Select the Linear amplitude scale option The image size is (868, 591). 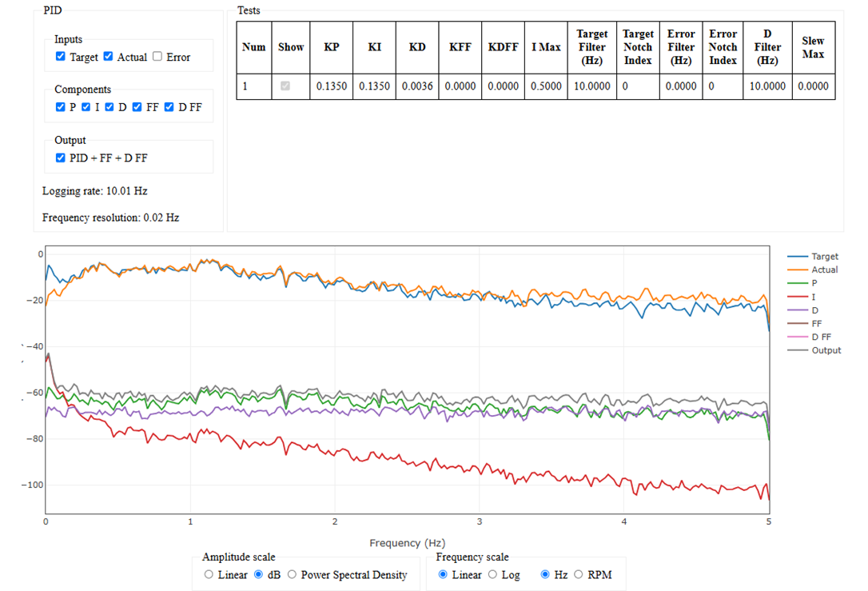click(x=208, y=574)
